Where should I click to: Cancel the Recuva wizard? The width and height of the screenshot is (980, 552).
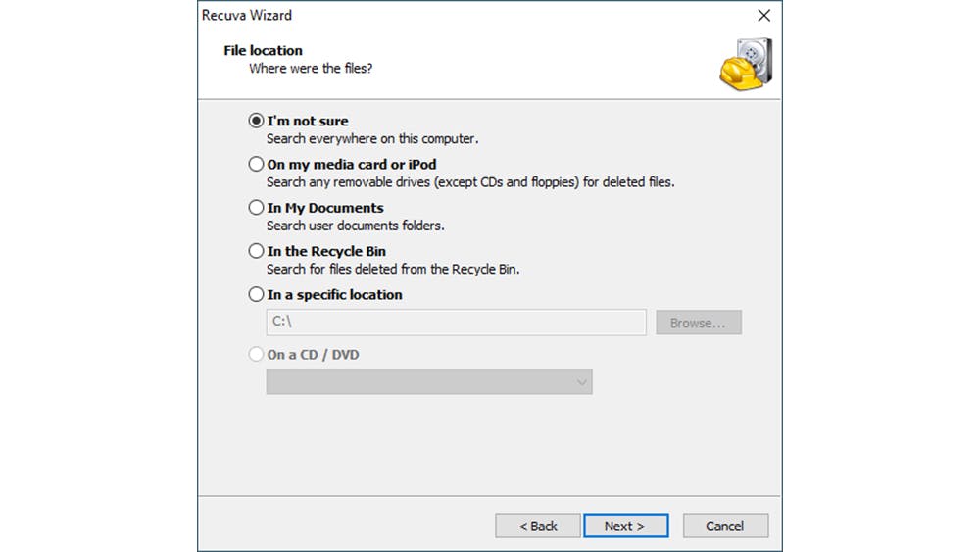click(x=725, y=527)
